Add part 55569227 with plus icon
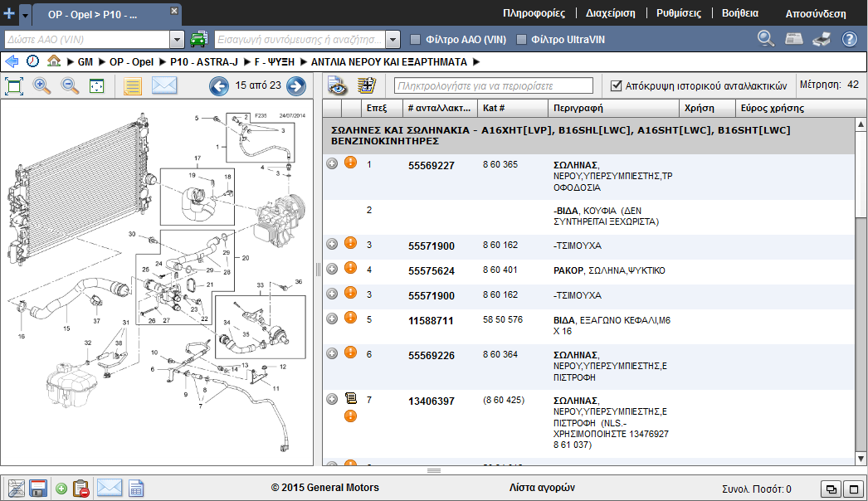868x501 pixels. point(332,163)
